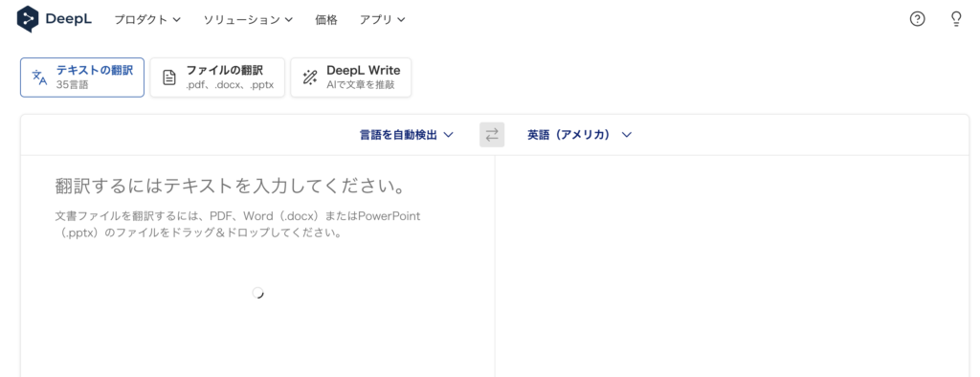
Task: Click the translation output panel
Action: (732, 266)
